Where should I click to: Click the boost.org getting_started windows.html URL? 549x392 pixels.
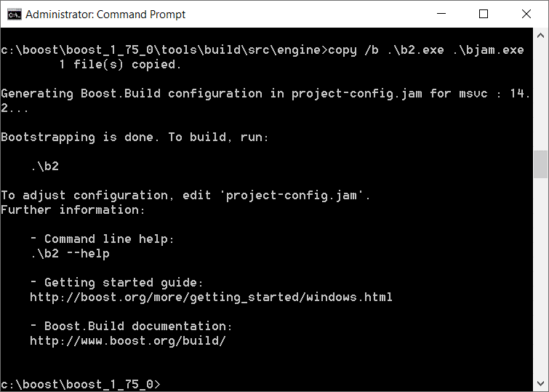211,297
